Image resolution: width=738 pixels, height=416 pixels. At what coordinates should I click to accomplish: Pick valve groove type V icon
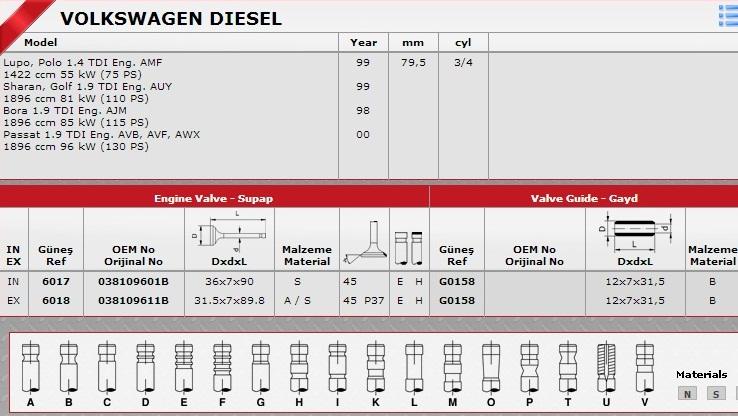[x=645, y=368]
